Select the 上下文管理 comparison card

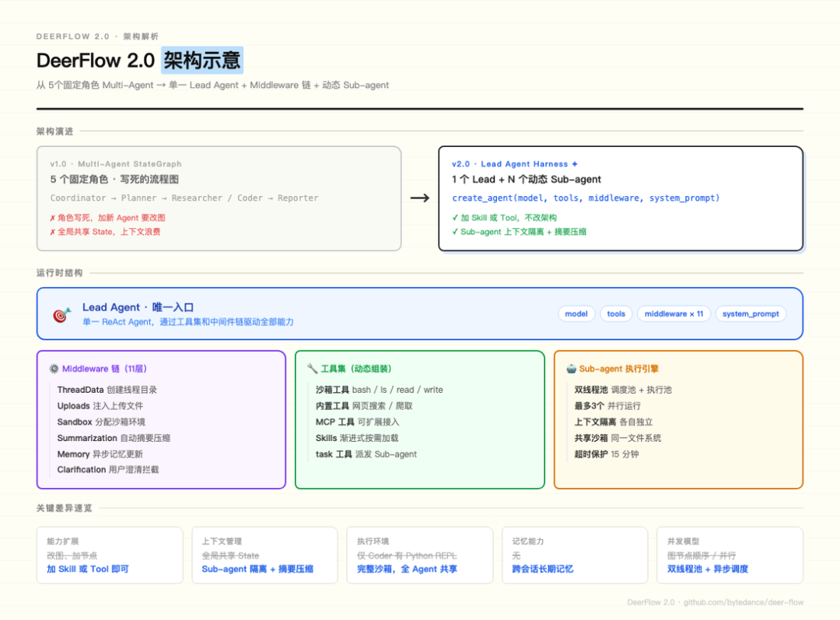coord(264,555)
